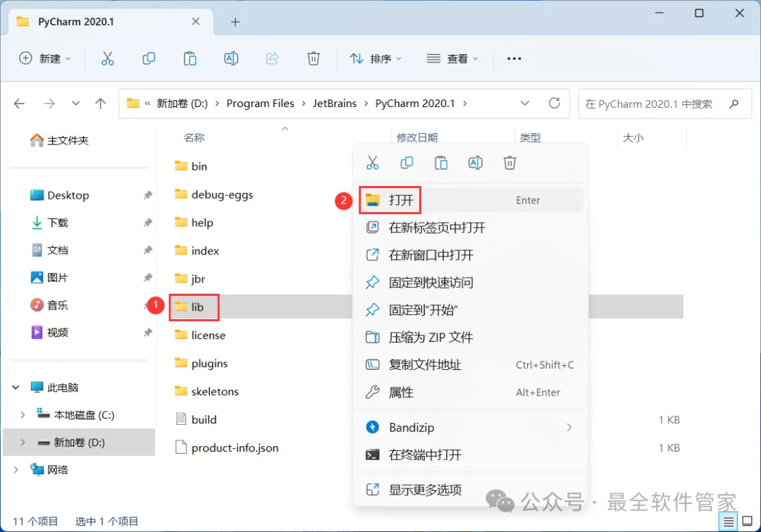This screenshot has height=532, width=761.
Task: Collapse the 此电脑 tree node
Action: click(16, 388)
